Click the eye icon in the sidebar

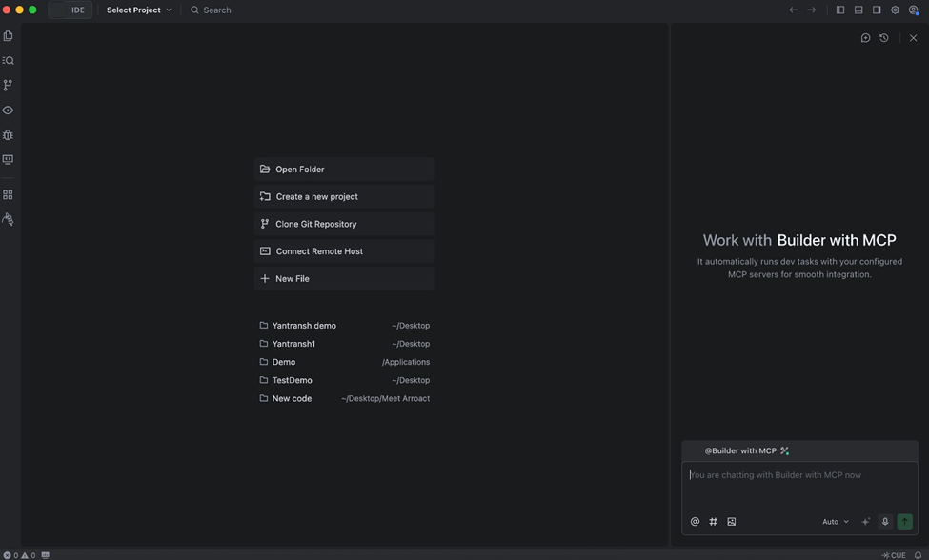[8, 110]
